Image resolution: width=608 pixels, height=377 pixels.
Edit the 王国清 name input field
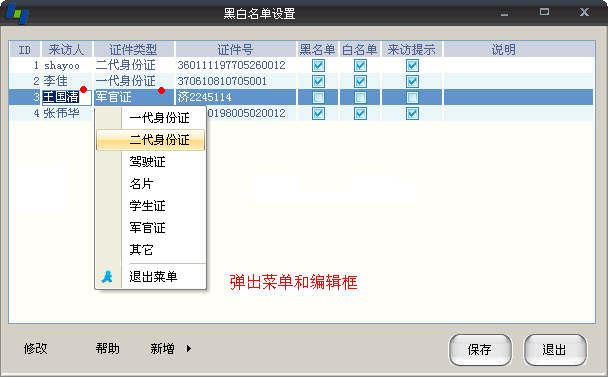pyautogui.click(x=67, y=97)
